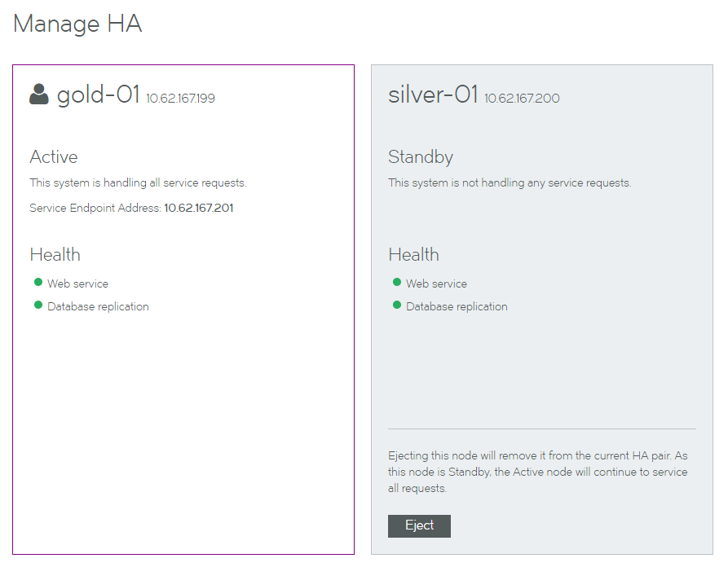Click Database replication label under silver-01 Health
Image resolution: width=728 pixels, height=567 pixels.
coord(457,306)
